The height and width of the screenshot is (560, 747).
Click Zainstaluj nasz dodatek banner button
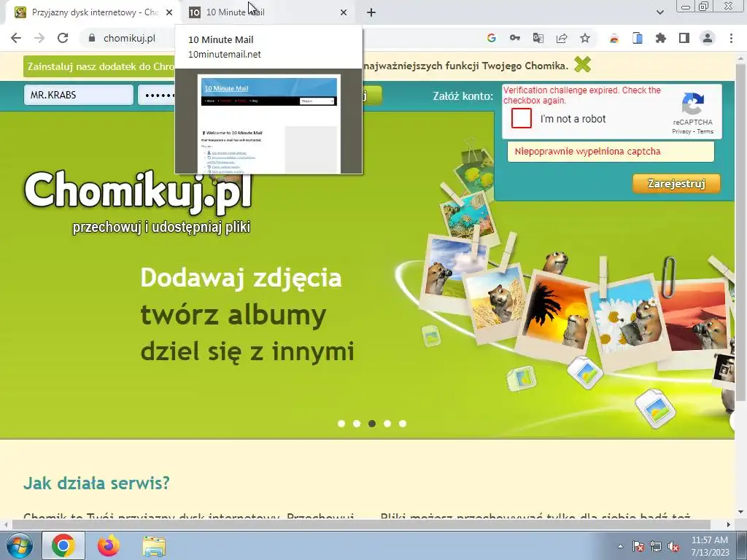(x=99, y=66)
